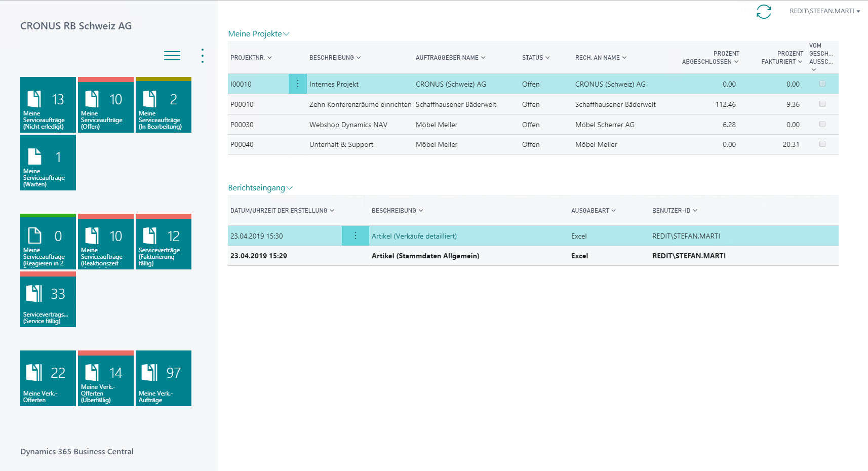The image size is (868, 471).
Task: Open the vertical three-dot menu in left pane
Action: (x=203, y=56)
